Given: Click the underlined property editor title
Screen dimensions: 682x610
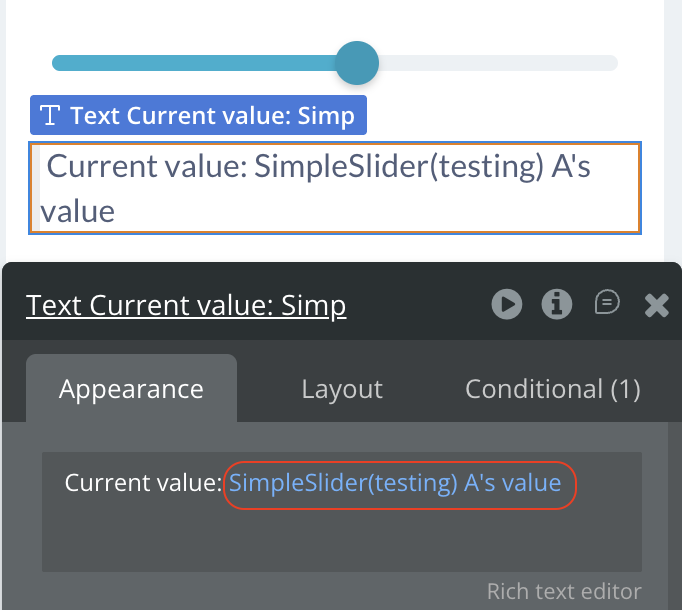Looking at the screenshot, I should pyautogui.click(x=186, y=305).
